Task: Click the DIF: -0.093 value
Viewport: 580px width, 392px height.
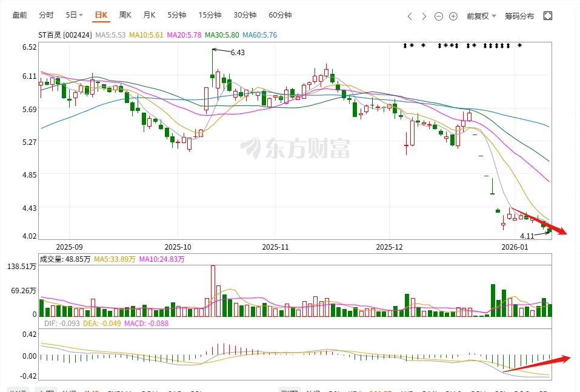Action: click(62, 324)
